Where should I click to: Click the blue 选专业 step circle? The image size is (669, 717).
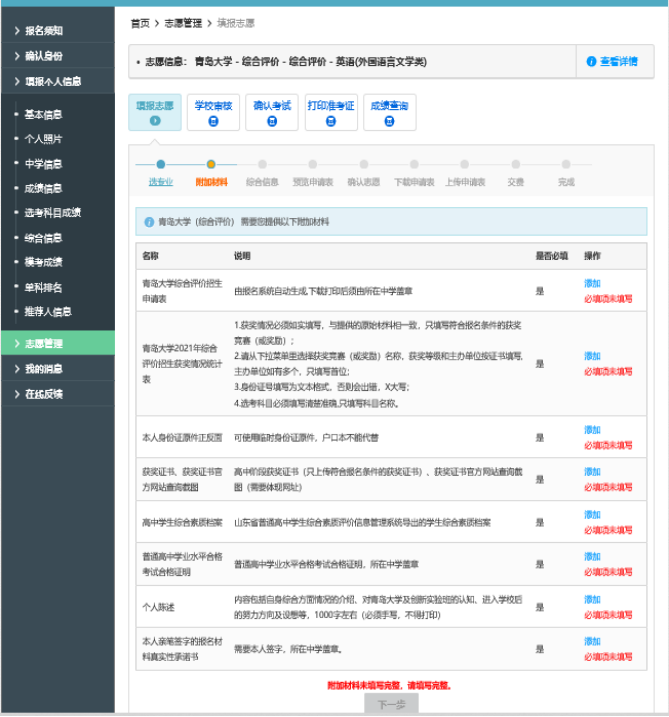pyautogui.click(x=160, y=164)
